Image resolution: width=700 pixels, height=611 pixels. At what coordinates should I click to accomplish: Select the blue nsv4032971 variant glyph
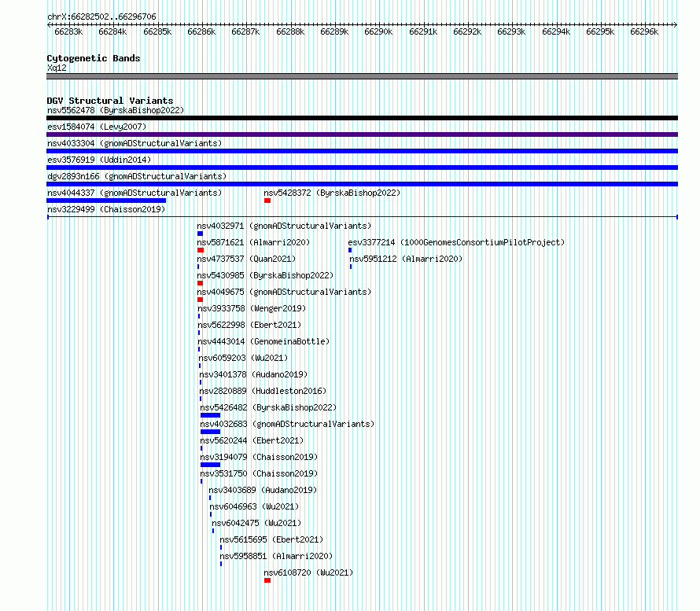200,234
